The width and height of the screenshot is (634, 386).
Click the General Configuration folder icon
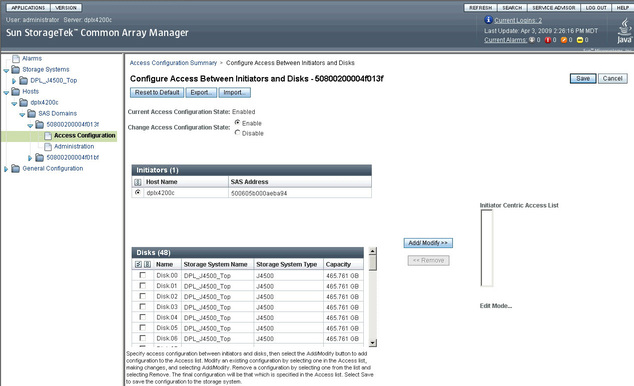point(16,169)
